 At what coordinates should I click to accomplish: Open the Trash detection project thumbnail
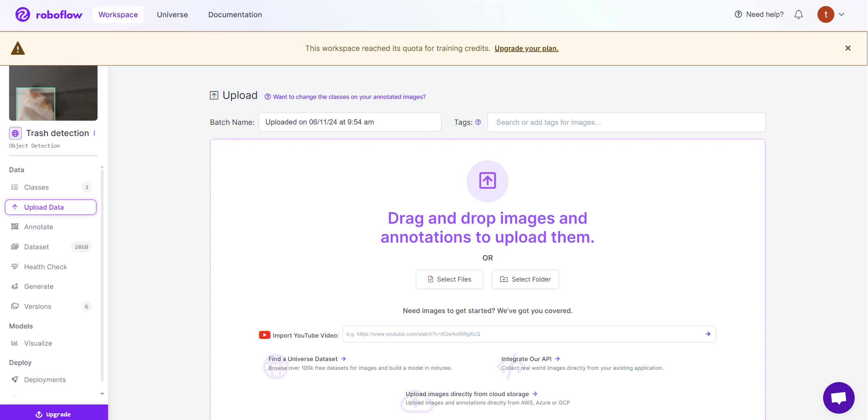coord(53,93)
